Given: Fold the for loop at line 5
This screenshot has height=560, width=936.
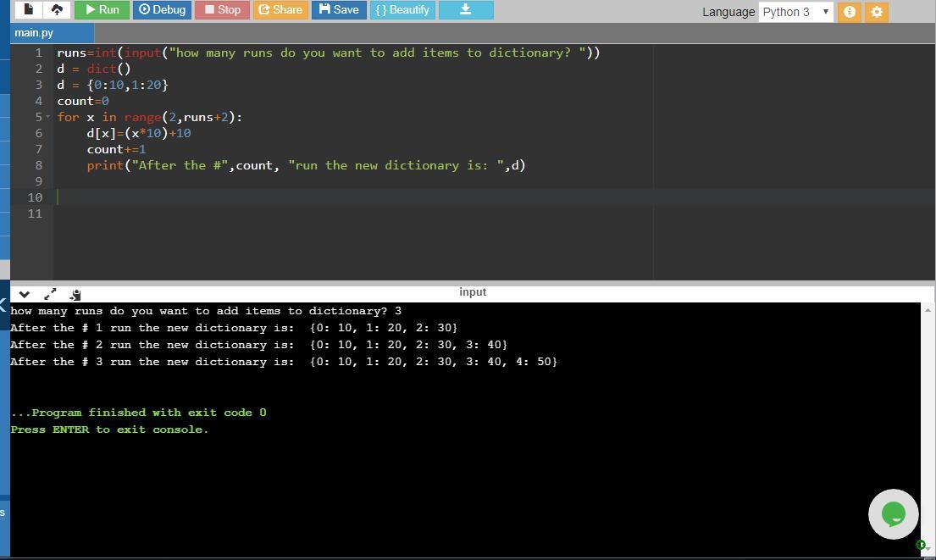Looking at the screenshot, I should pyautogui.click(x=48, y=117).
